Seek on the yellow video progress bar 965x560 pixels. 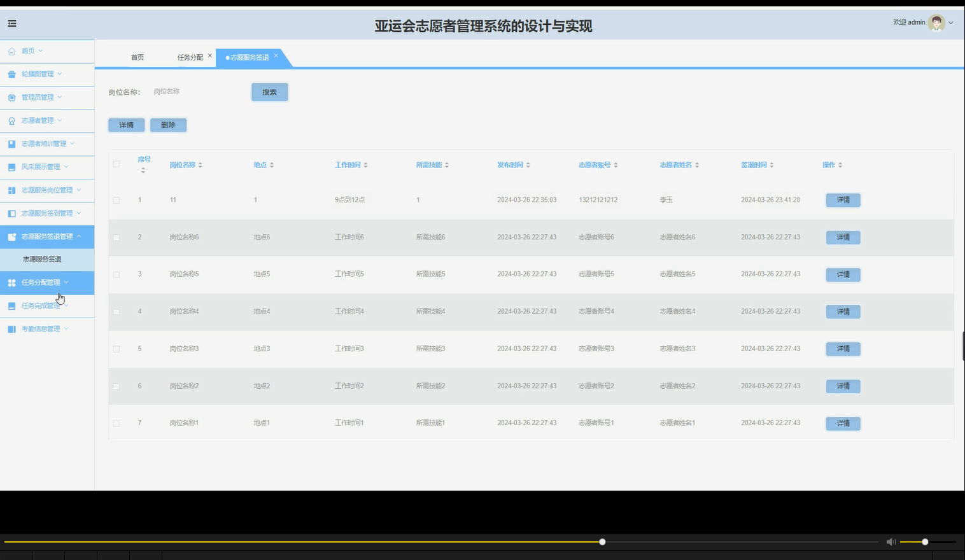point(441,542)
